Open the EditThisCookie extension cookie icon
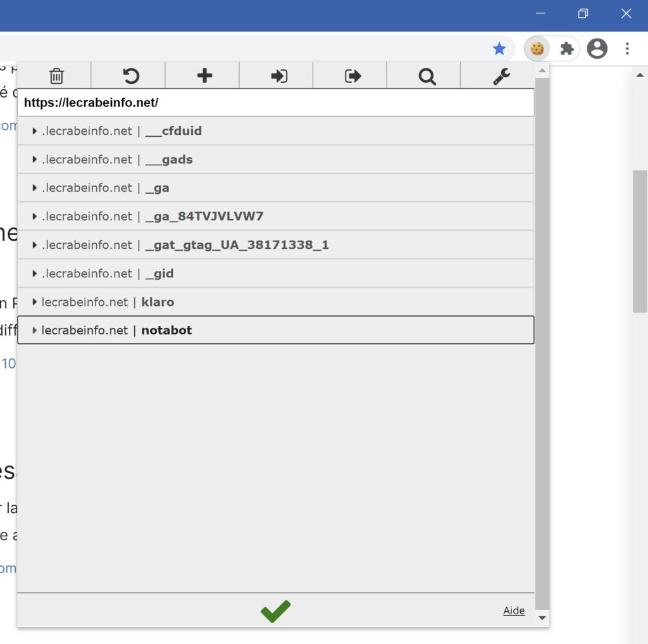 point(537,49)
